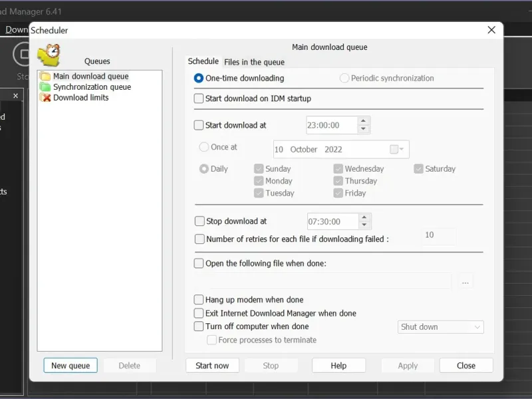Click the Apply button

click(408, 366)
